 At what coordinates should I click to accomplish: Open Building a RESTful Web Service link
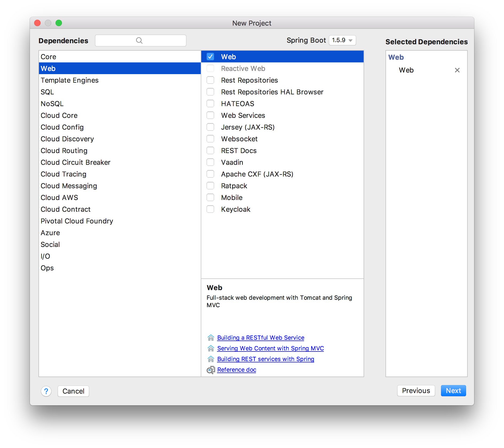261,338
